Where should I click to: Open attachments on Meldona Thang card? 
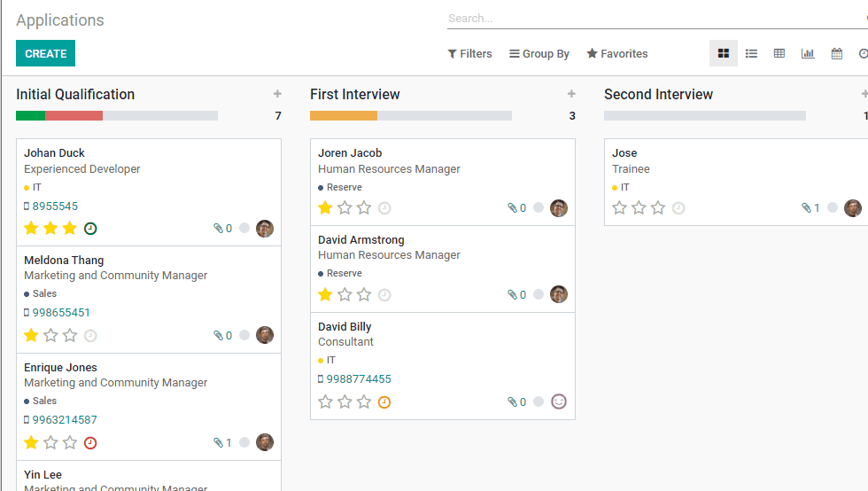pos(222,335)
